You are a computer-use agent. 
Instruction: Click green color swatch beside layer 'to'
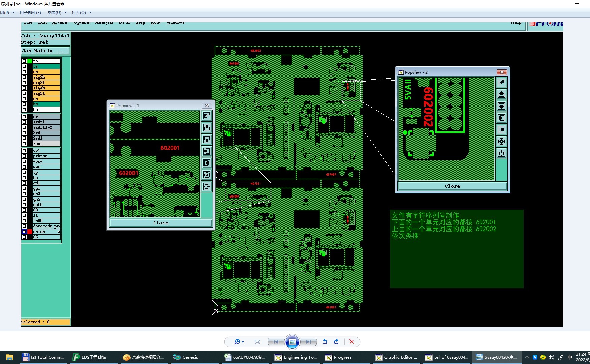pyautogui.click(x=30, y=61)
